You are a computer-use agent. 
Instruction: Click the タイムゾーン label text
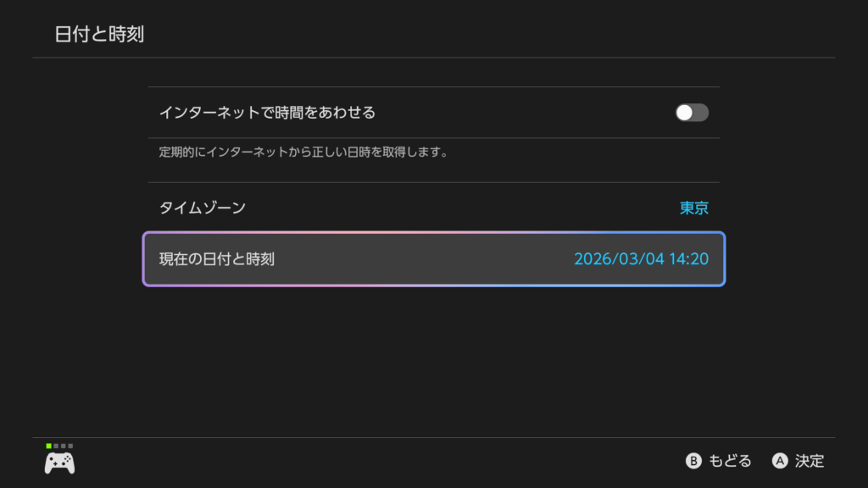pos(203,208)
